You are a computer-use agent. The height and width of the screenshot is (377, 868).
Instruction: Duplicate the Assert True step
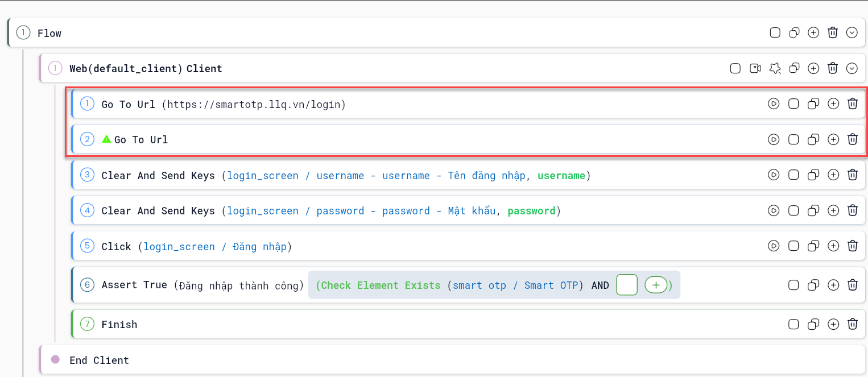point(814,285)
